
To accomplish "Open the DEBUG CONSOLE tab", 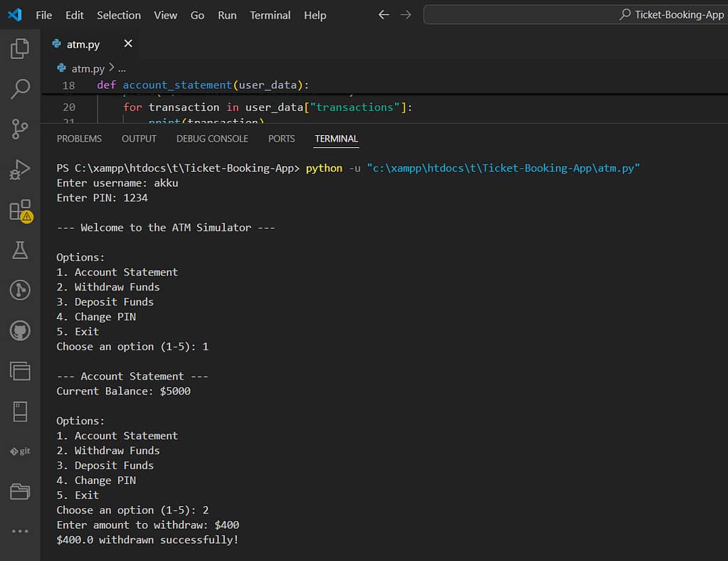I will tap(211, 139).
